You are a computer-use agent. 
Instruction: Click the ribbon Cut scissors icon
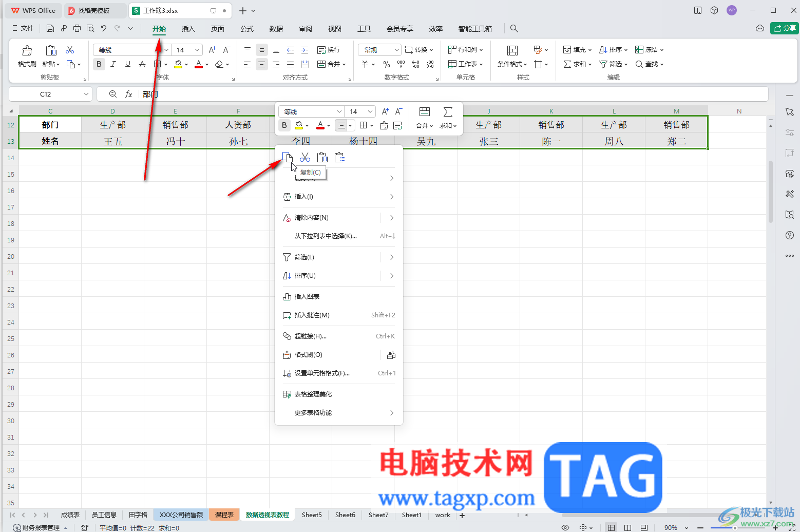point(70,50)
